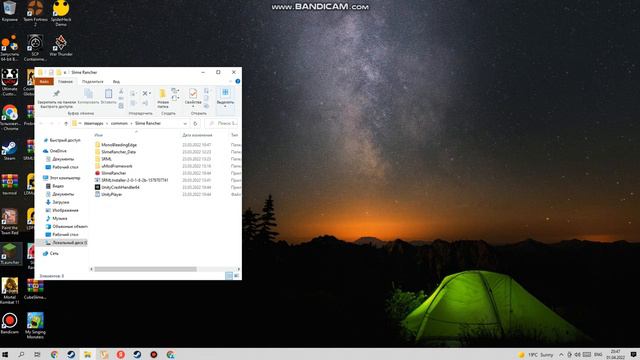Sort by Date modified column header
Screen dimensions: 640x360
point(197,135)
